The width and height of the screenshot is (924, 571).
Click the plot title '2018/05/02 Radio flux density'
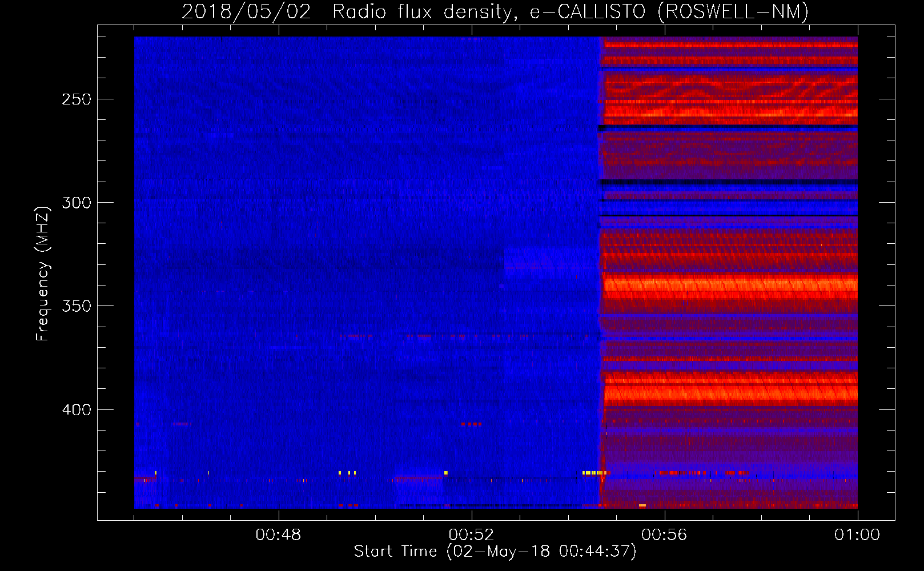click(495, 12)
